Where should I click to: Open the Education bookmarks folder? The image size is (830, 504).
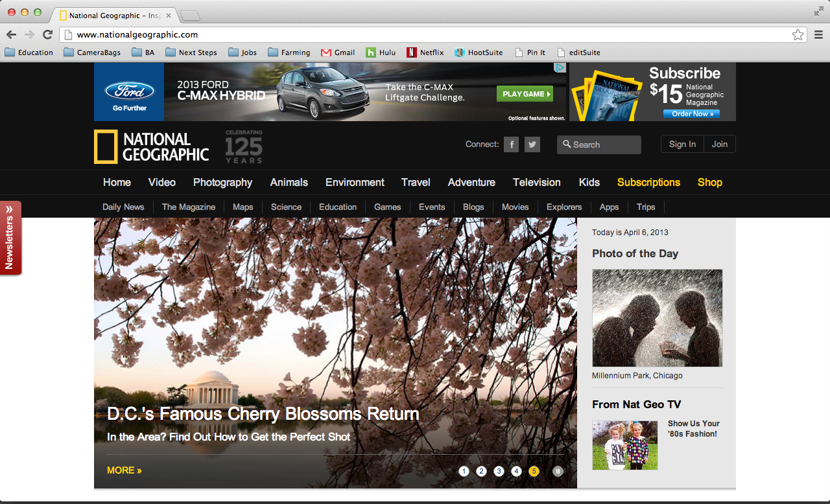[29, 52]
